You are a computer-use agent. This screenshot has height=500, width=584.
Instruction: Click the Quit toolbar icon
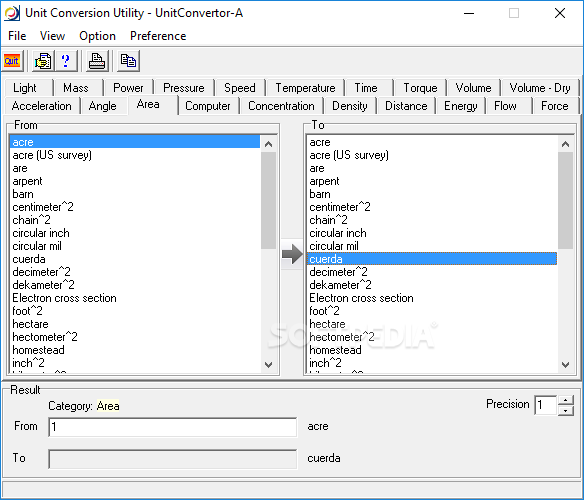tap(12, 61)
